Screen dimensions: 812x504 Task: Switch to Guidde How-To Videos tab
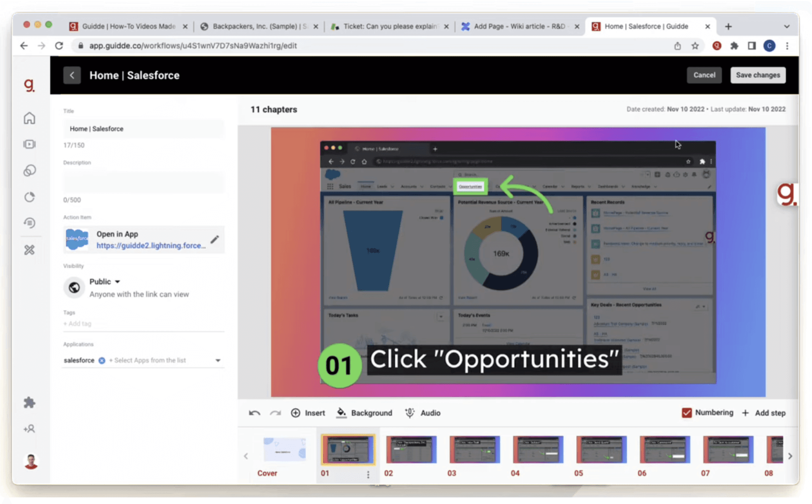pyautogui.click(x=128, y=26)
